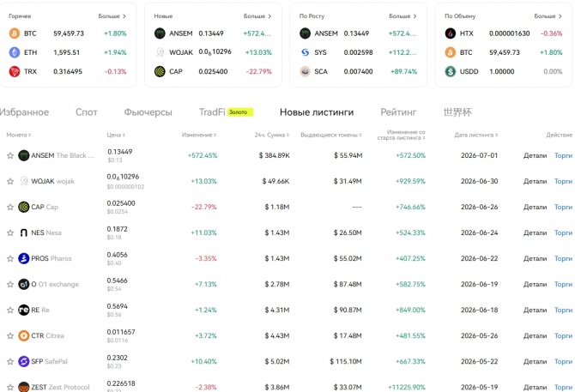Star the O1 exchange row
Viewport: 575px width, 392px height.
click(x=10, y=284)
